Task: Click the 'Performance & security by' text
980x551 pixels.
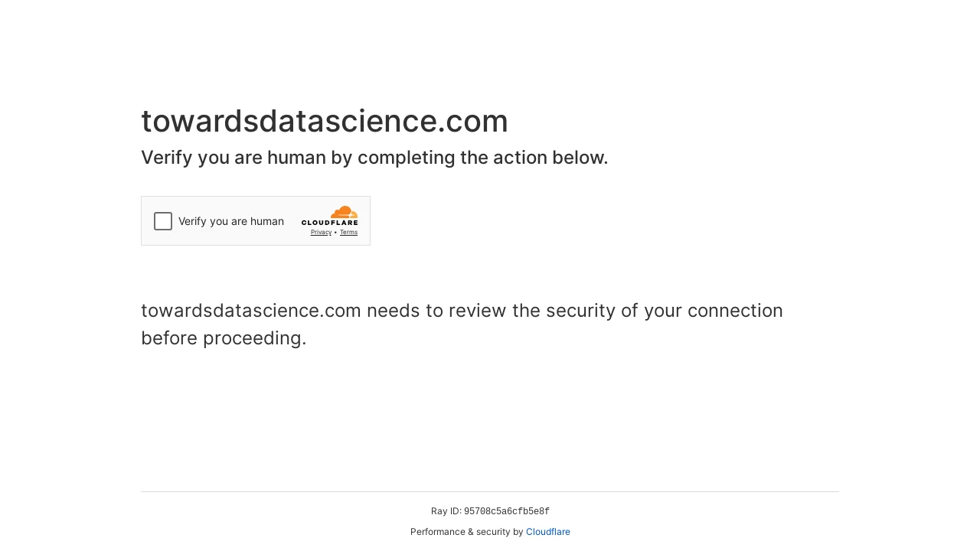Action: (467, 532)
